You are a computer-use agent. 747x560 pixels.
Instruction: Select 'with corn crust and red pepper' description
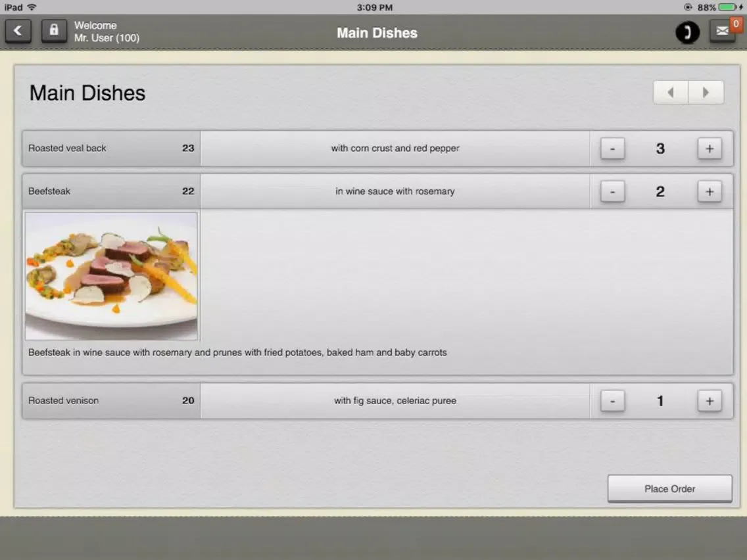click(x=395, y=149)
